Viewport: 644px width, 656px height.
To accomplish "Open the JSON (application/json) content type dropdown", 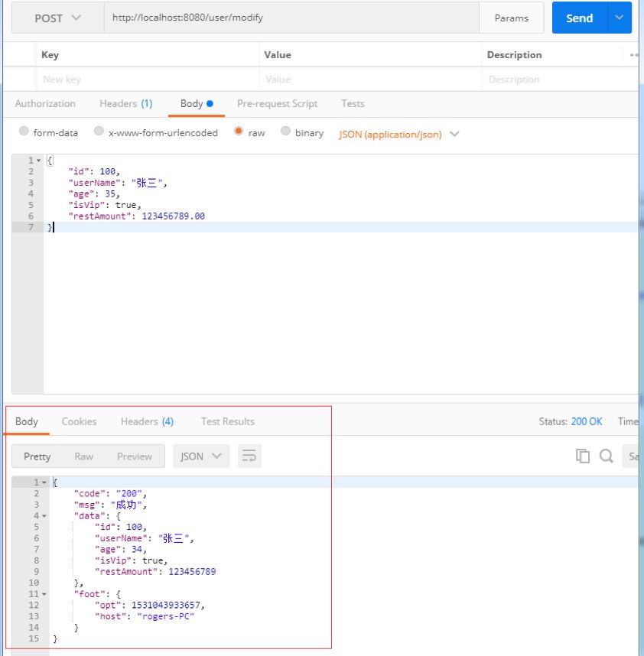I will pyautogui.click(x=398, y=135).
